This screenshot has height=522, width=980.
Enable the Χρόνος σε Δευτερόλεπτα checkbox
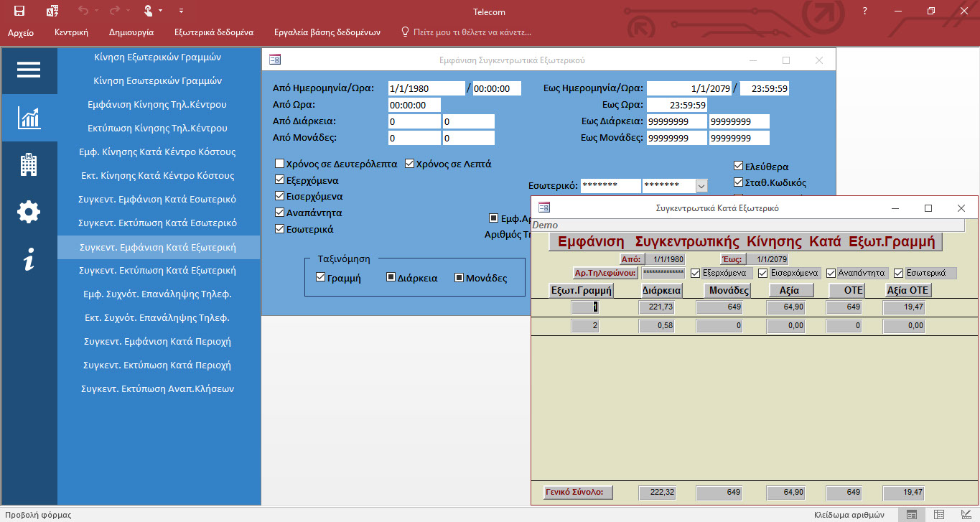280,164
